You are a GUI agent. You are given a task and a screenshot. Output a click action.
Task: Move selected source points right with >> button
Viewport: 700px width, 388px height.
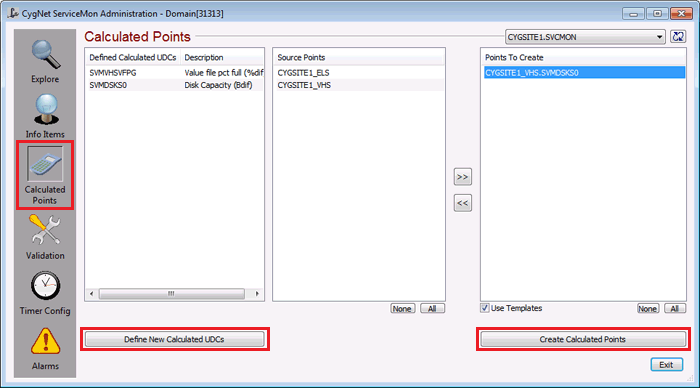click(x=462, y=177)
